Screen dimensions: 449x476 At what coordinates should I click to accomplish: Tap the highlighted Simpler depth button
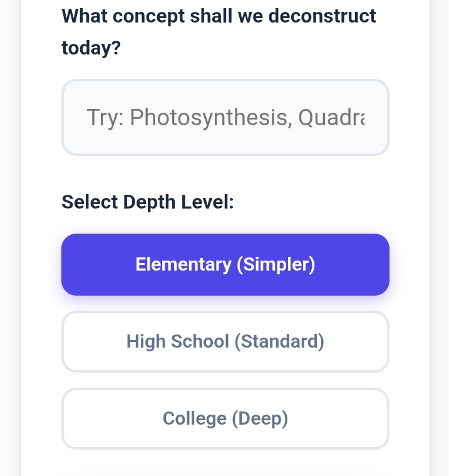pos(225,264)
